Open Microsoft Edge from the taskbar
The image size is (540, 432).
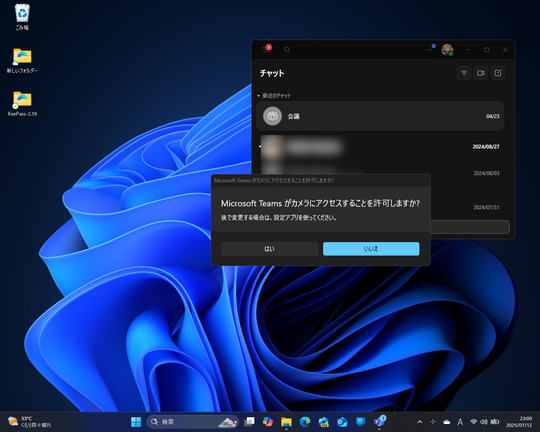coord(305,422)
